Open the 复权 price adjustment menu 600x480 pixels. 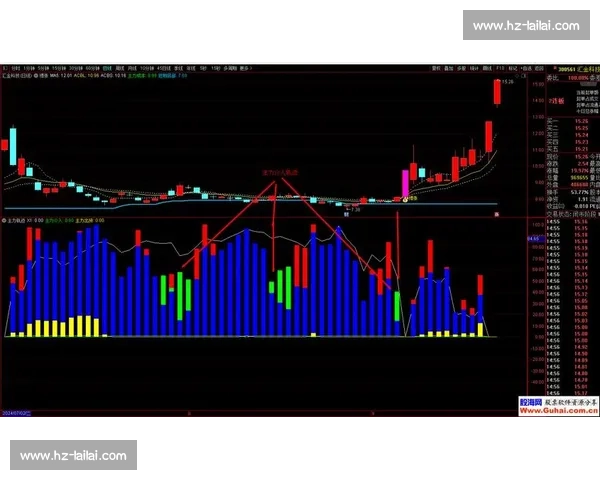pos(435,67)
